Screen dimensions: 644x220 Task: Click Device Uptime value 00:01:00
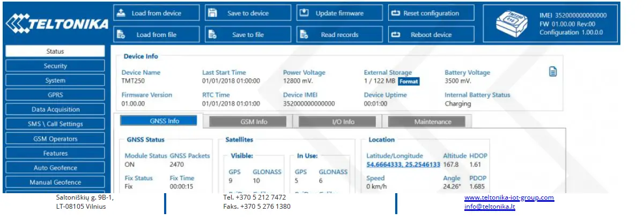click(376, 104)
